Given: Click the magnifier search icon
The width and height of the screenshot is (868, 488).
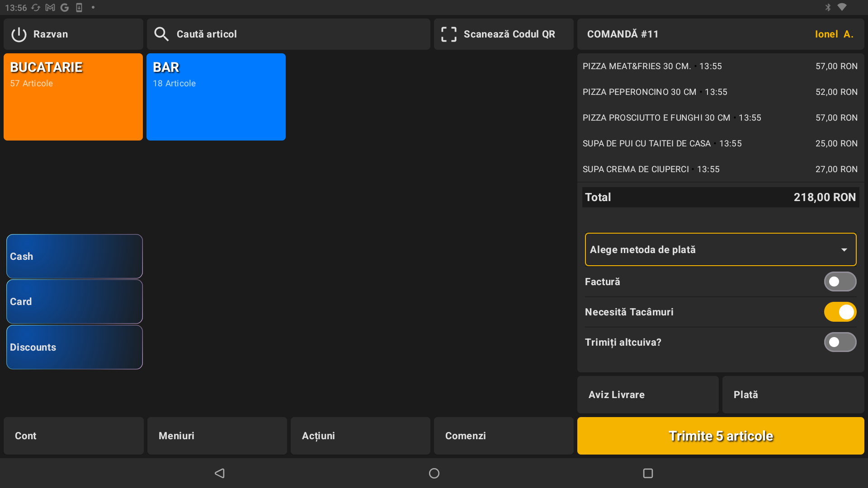Looking at the screenshot, I should pyautogui.click(x=161, y=34).
